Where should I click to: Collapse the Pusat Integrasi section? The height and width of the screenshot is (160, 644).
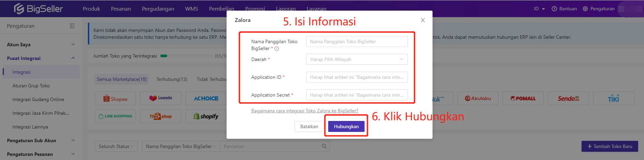coord(41,58)
